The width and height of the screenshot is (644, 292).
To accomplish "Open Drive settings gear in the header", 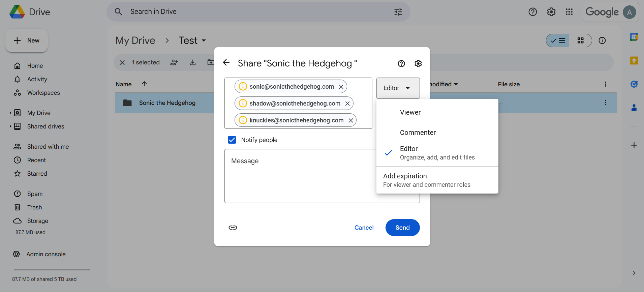I will point(551,12).
